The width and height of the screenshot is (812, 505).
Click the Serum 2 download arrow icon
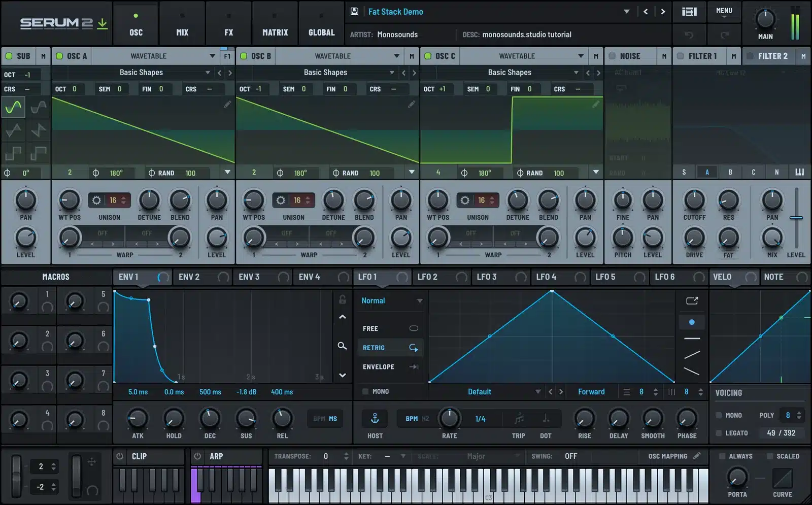point(103,23)
